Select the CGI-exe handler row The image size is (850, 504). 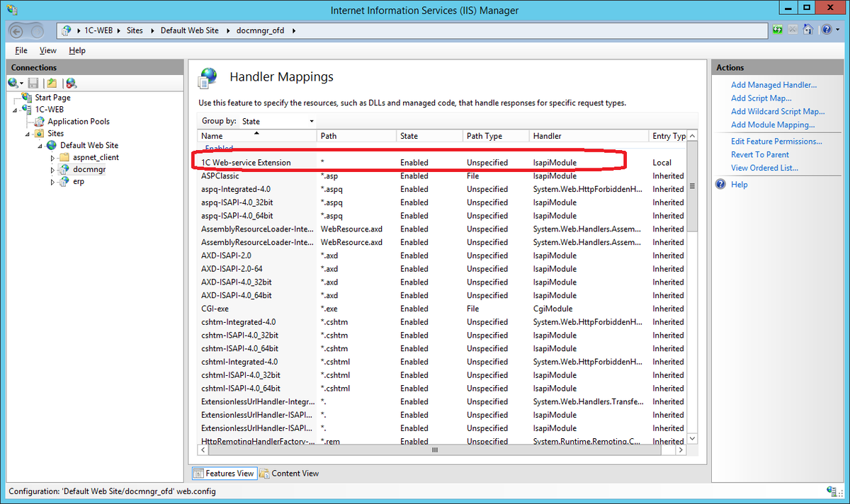point(442,309)
